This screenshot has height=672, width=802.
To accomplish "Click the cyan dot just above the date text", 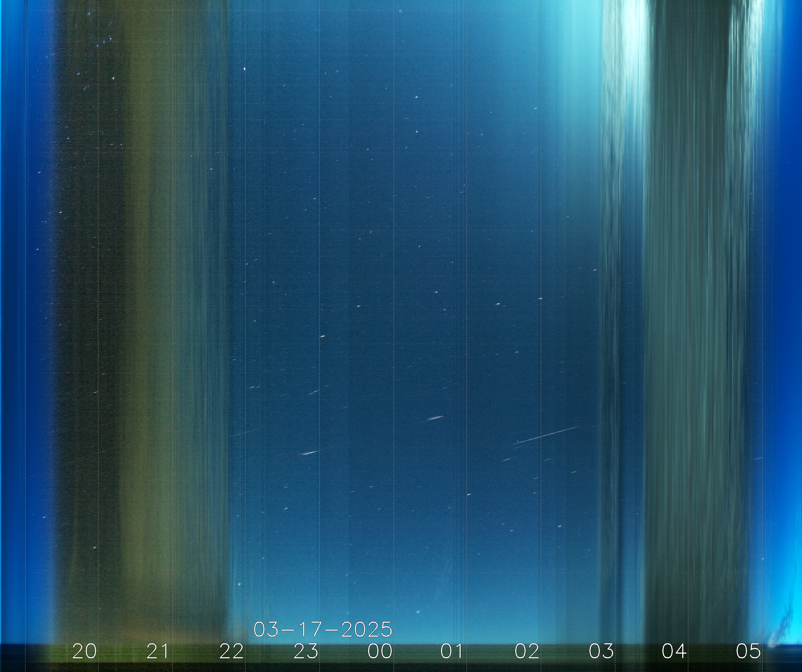I will [x=418, y=612].
